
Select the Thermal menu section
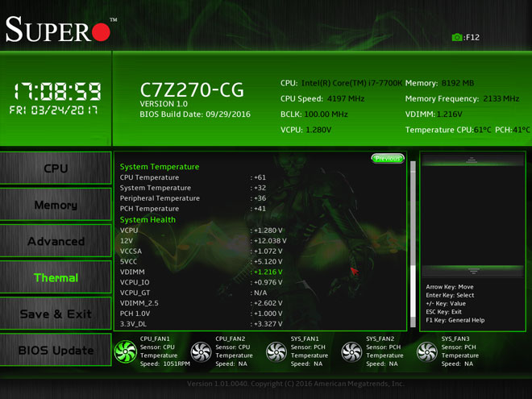pos(56,277)
